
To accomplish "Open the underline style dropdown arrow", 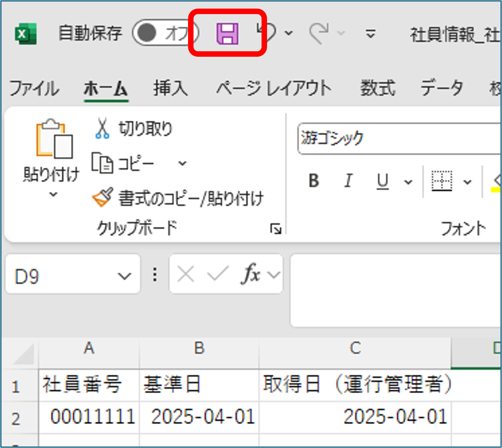I will [x=408, y=182].
